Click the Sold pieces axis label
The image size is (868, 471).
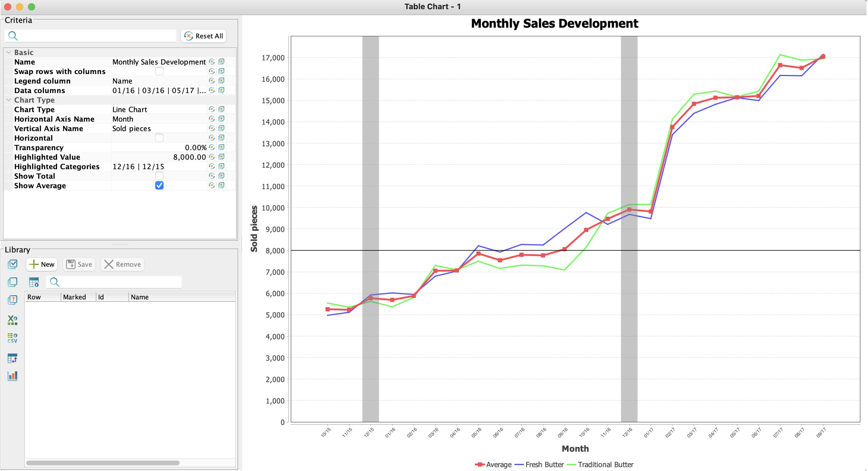point(254,229)
